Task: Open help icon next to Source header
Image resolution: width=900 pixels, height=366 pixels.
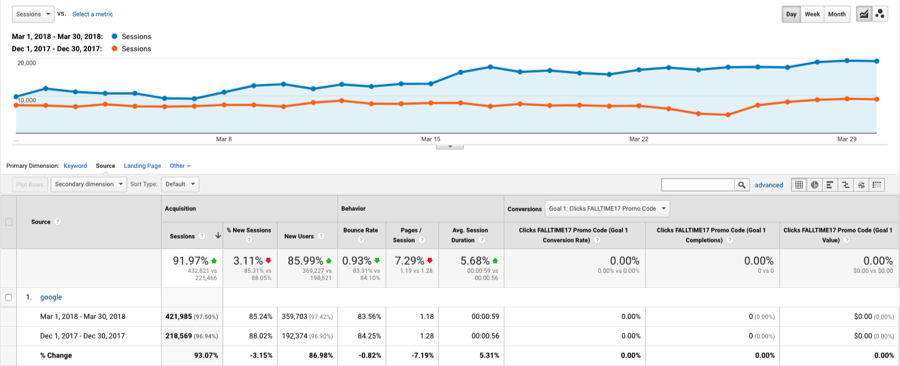Action: tap(58, 222)
